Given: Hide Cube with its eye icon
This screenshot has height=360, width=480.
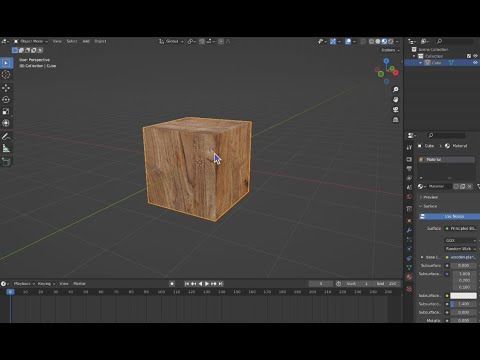Looking at the screenshot, I should 475,63.
